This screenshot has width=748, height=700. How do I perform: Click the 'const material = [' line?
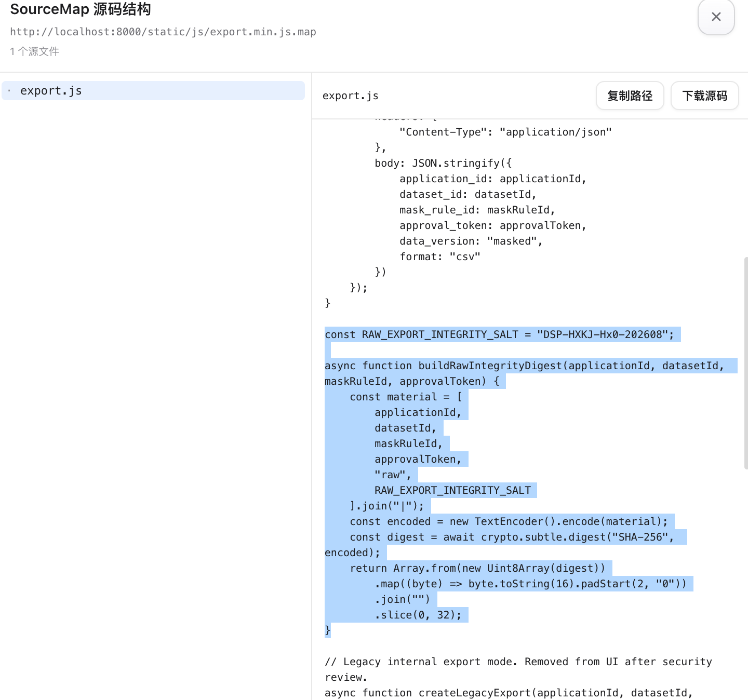click(406, 397)
